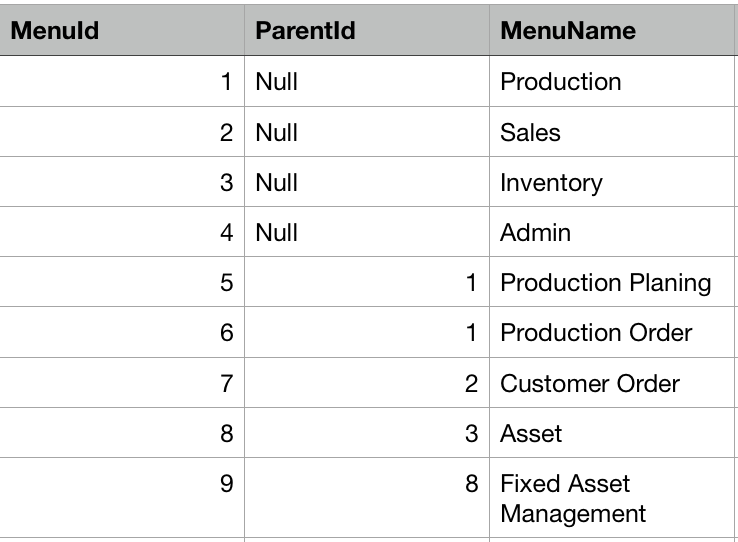Select the Admin cell
The height and width of the screenshot is (542, 738).
pyautogui.click(x=612, y=232)
